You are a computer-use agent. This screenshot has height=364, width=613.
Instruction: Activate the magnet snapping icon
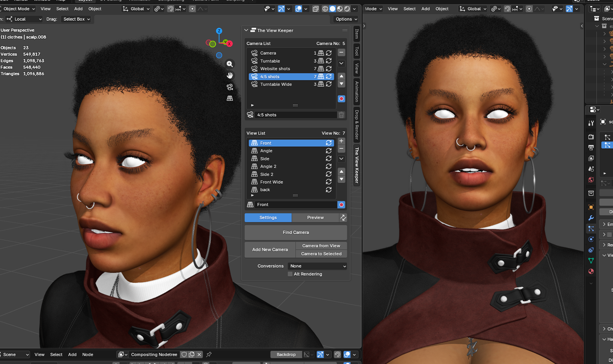pos(170,8)
